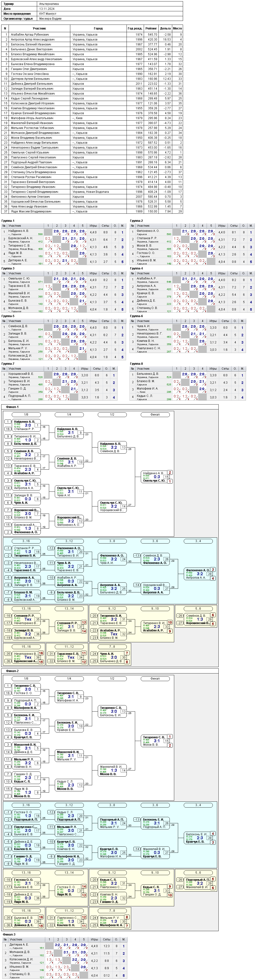Click the organizer name "Мисевра Вадим"
Viewport: 257px width, 980px height.
coord(50,19)
